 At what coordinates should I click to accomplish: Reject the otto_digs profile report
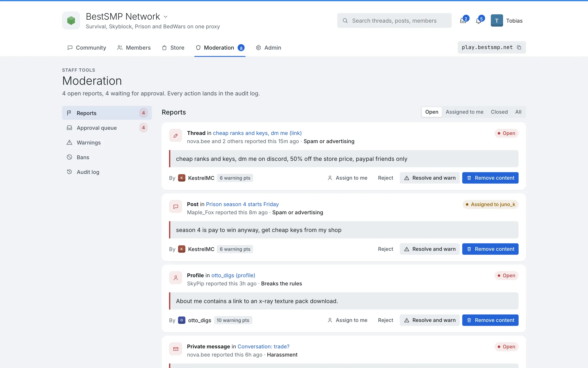point(385,320)
